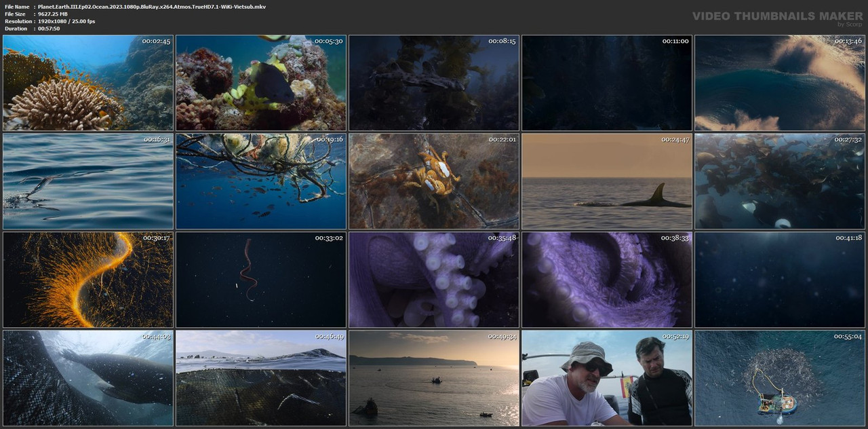Select the orange crab thumbnail at 00:22:01
Screen dimensions: 868x429
point(434,181)
